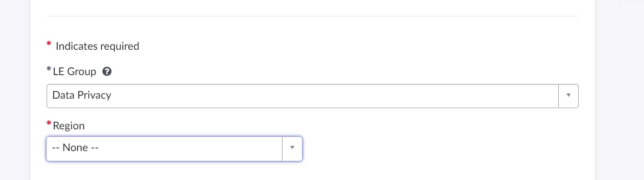Click the gray margin right of the form

[x=620, y=90]
